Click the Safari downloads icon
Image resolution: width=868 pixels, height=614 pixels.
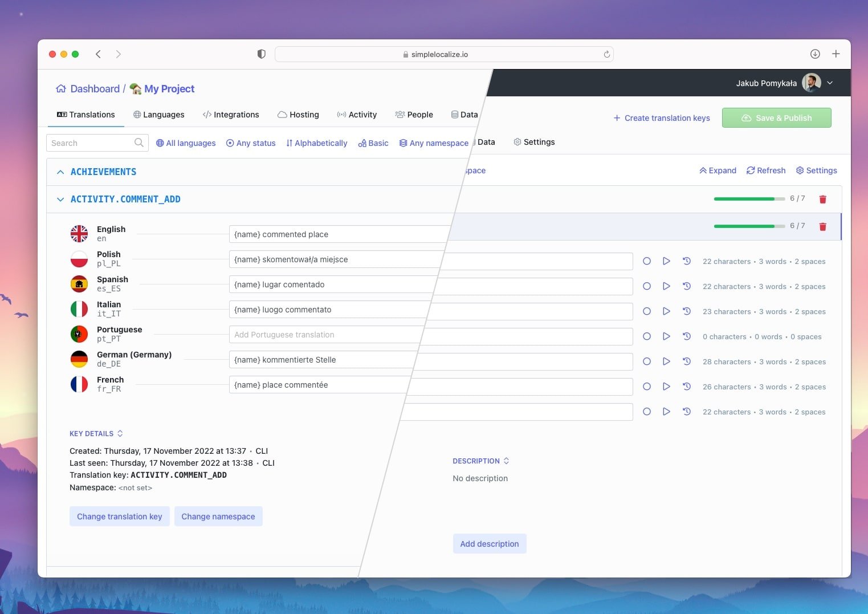point(815,54)
